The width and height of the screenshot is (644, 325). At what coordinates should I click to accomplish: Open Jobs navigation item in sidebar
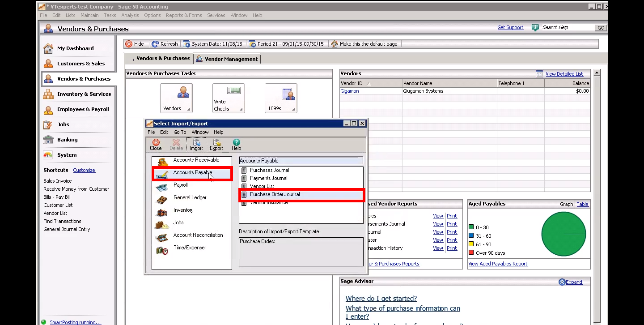pyautogui.click(x=63, y=124)
